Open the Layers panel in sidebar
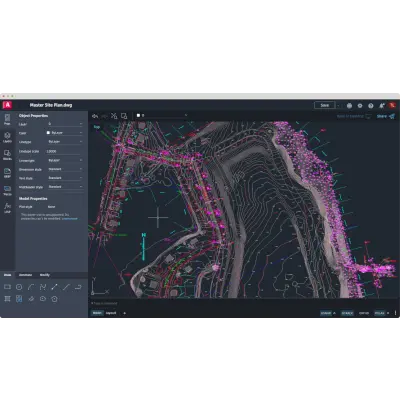 7,137
